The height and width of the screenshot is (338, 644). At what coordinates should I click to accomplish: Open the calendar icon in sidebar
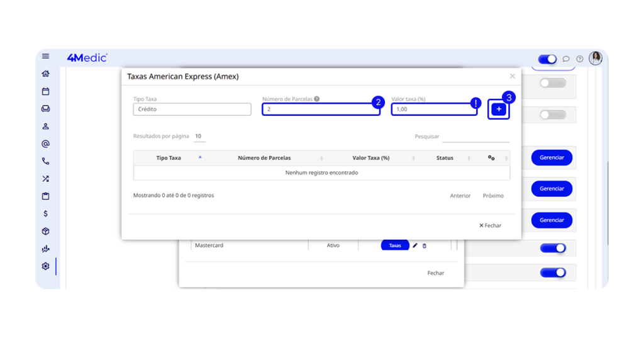click(45, 91)
